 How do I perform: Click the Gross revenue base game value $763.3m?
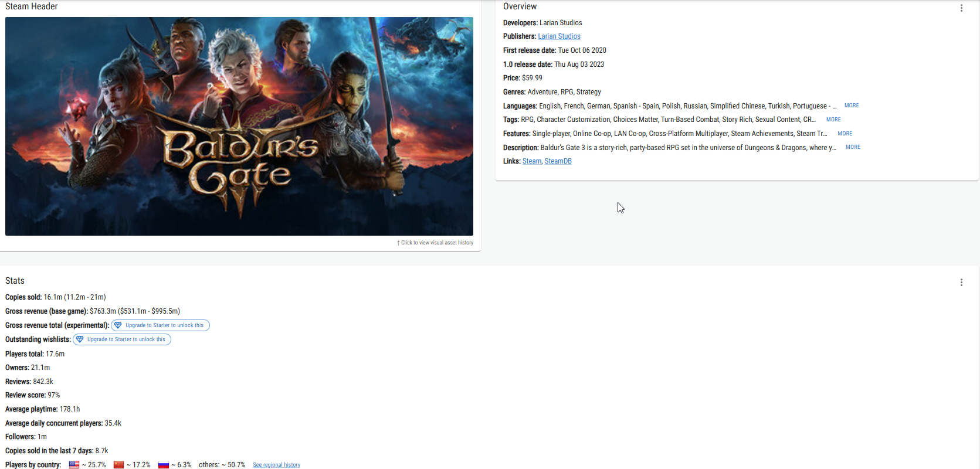(x=103, y=311)
